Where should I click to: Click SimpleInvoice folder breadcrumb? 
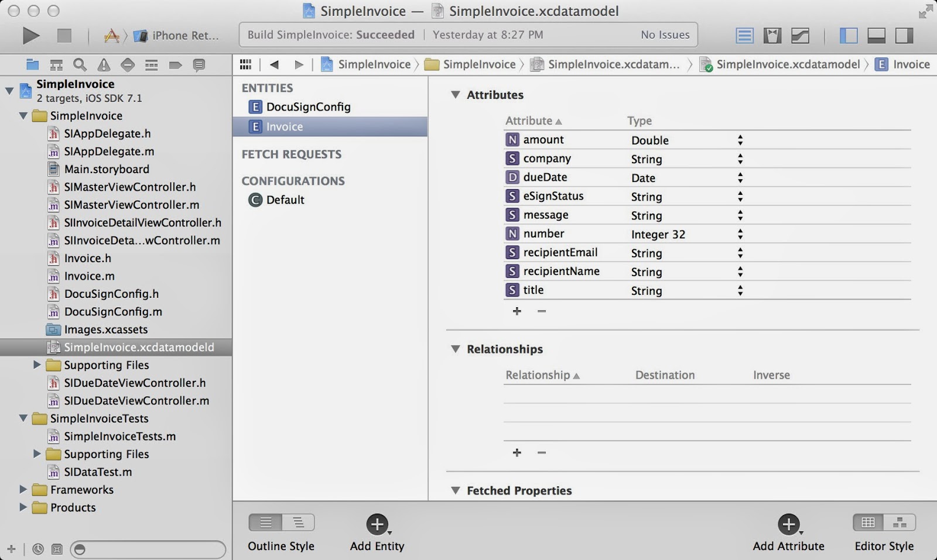pos(470,64)
